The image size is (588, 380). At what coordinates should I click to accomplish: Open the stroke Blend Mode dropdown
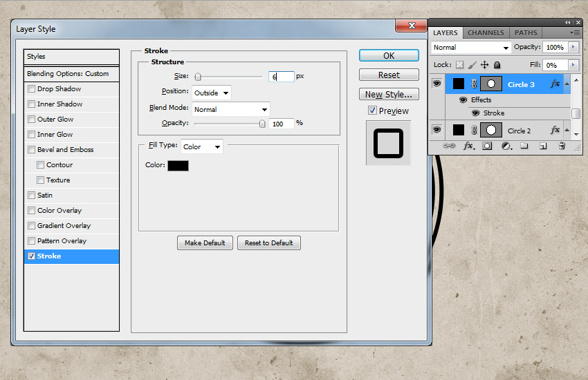tap(230, 109)
